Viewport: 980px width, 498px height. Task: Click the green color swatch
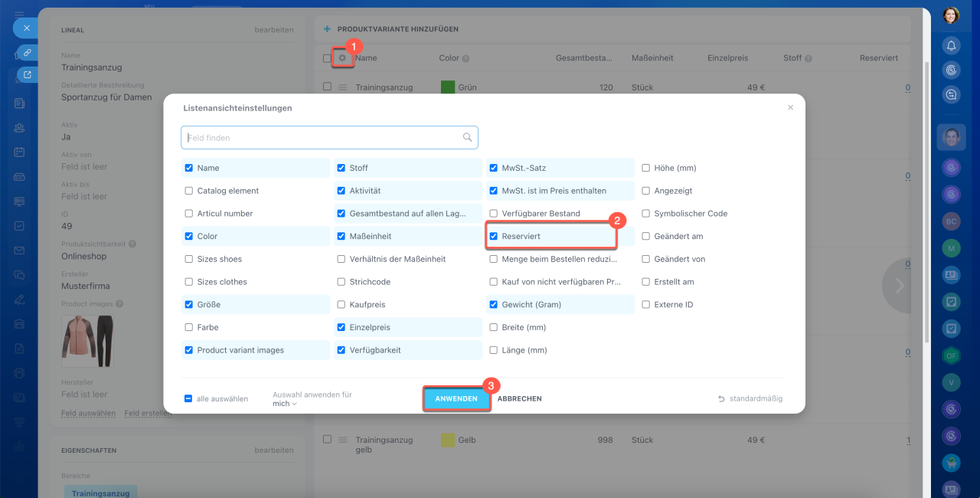(448, 87)
